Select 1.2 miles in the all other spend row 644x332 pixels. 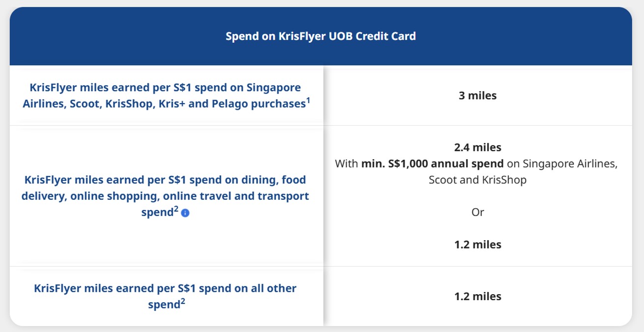coord(478,297)
